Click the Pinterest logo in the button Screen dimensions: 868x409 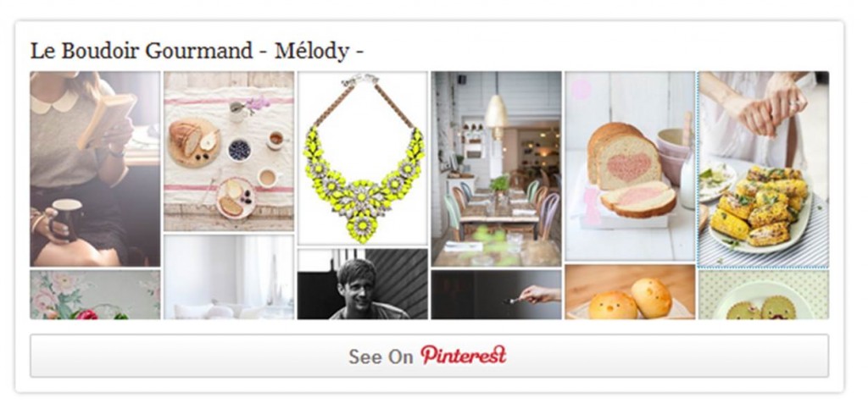coord(464,356)
